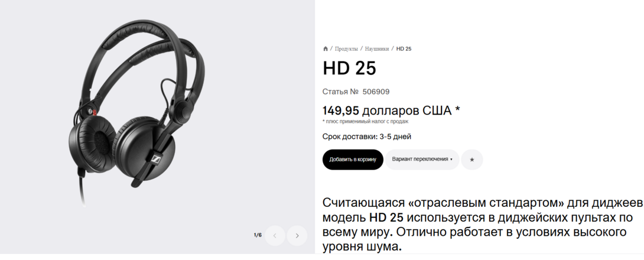Click the Срок доставки 3-5 дней line

(x=367, y=136)
